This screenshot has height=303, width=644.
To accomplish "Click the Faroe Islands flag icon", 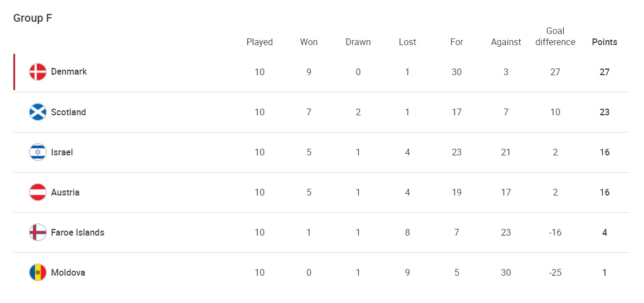I will pos(38,232).
